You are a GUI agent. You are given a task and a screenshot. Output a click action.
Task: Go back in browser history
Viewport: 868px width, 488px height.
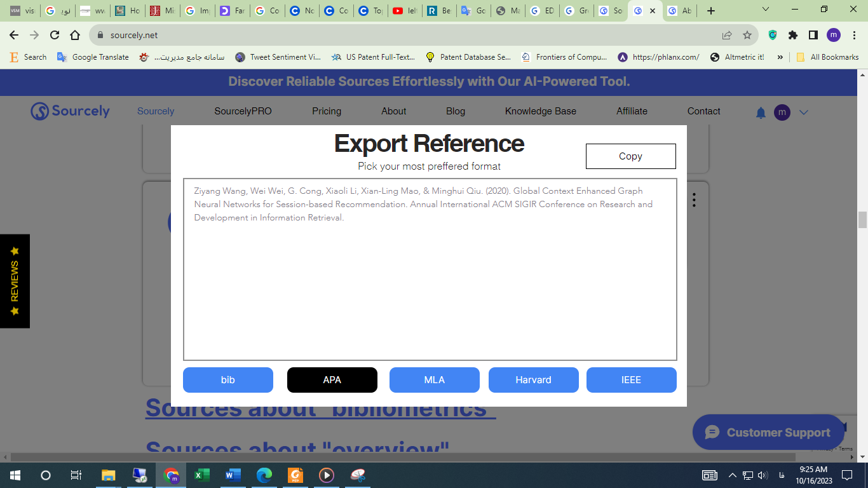(x=14, y=35)
